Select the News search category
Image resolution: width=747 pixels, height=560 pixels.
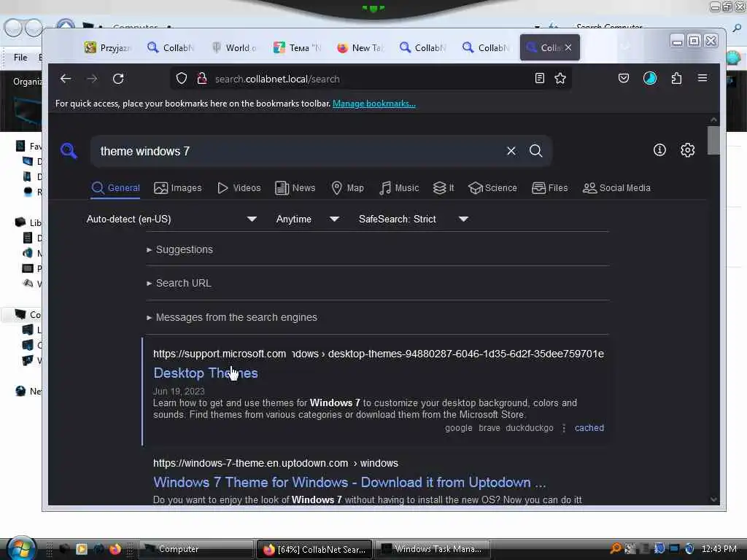pyautogui.click(x=295, y=188)
